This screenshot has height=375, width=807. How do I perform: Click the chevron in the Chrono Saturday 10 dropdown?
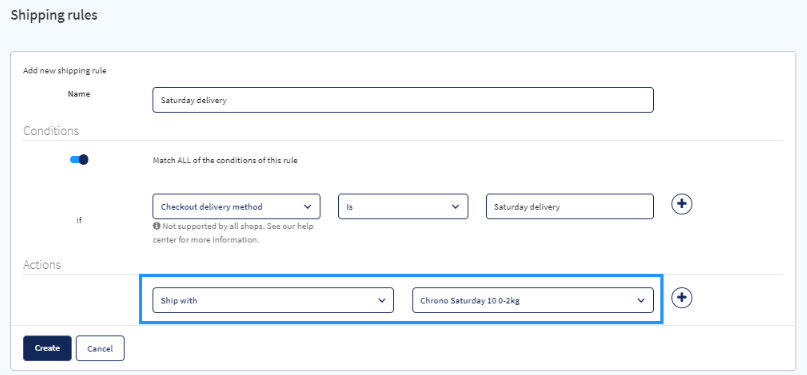click(641, 300)
